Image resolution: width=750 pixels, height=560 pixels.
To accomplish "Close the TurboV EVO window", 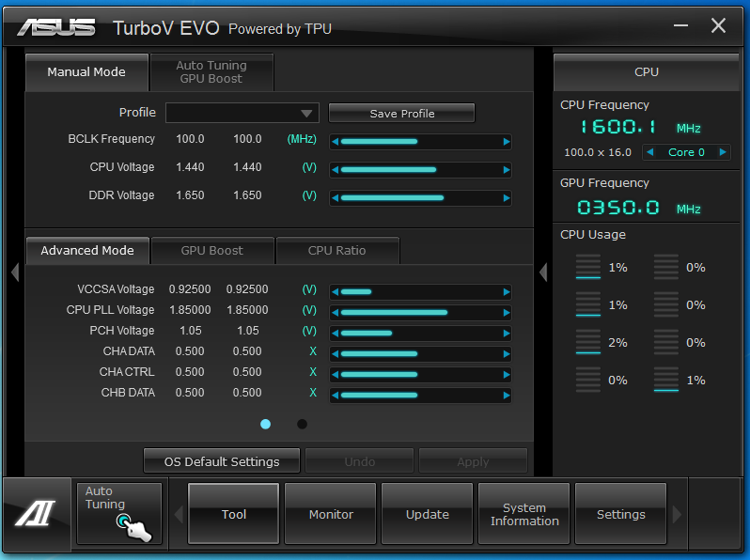I will 718,25.
